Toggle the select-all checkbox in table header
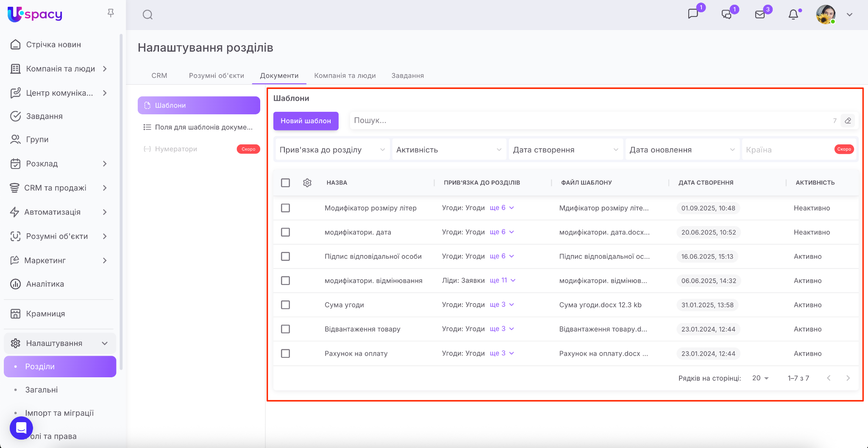 click(x=286, y=183)
